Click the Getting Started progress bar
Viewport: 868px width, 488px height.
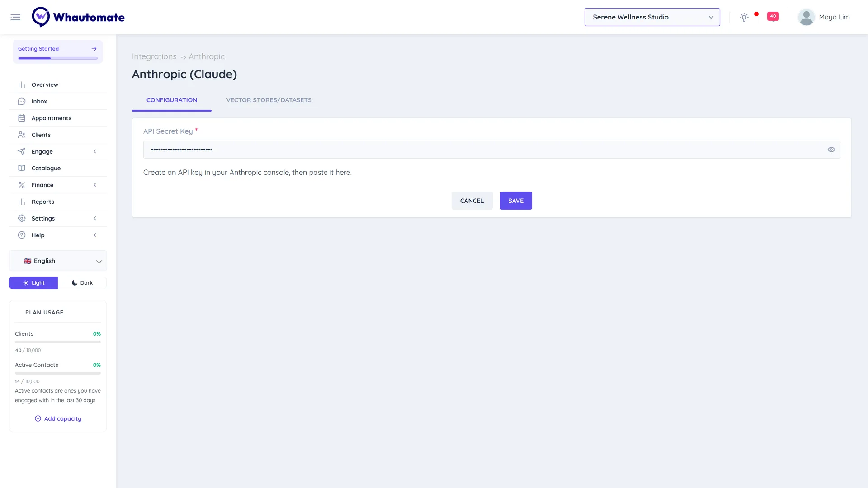point(58,58)
